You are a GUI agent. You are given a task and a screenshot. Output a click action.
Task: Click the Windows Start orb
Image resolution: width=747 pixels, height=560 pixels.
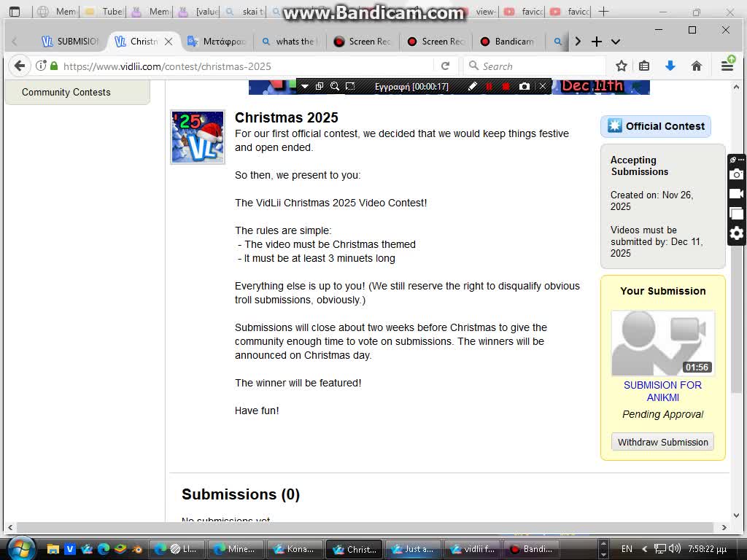20,548
